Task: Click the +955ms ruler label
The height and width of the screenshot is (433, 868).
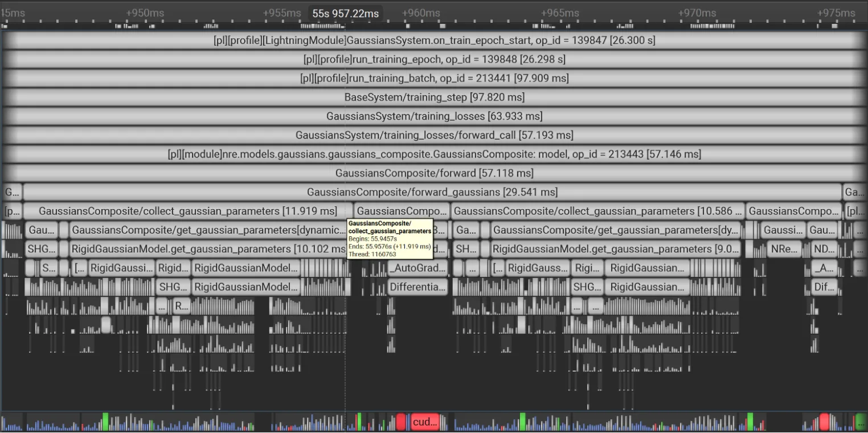Action: 283,13
